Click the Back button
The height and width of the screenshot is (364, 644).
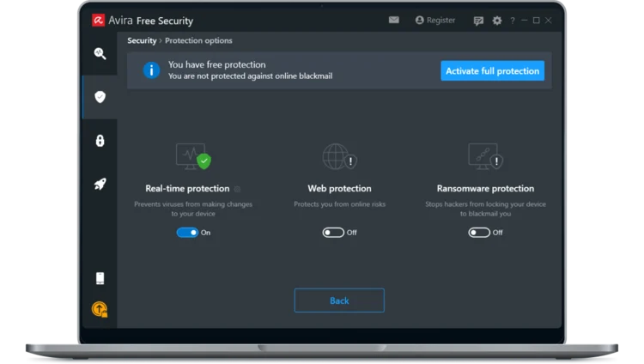tap(339, 300)
